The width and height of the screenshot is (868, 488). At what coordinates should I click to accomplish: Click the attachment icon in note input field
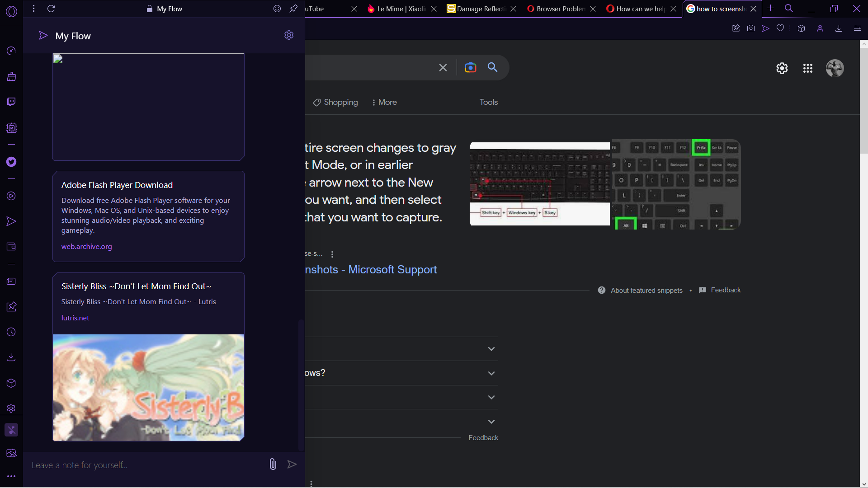pos(273,464)
